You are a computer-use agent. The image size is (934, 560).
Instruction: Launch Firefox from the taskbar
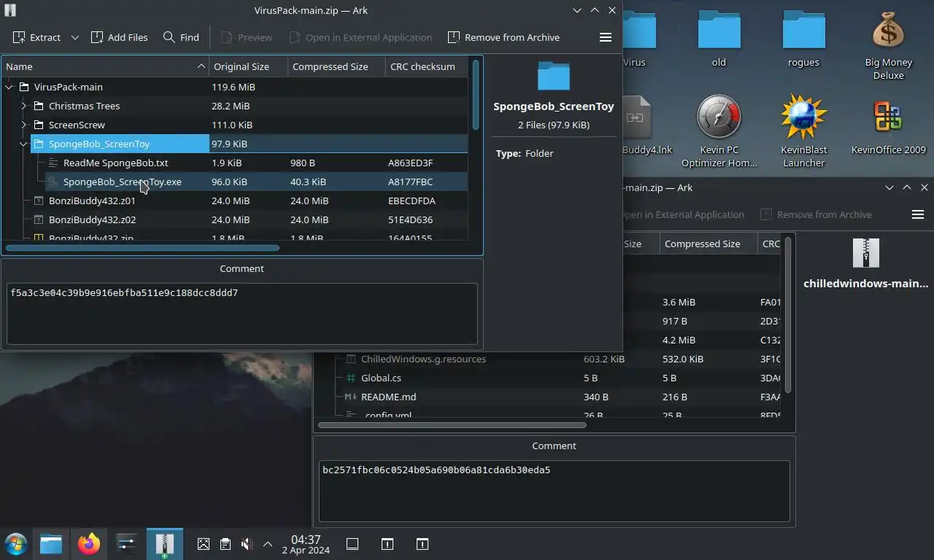(89, 544)
